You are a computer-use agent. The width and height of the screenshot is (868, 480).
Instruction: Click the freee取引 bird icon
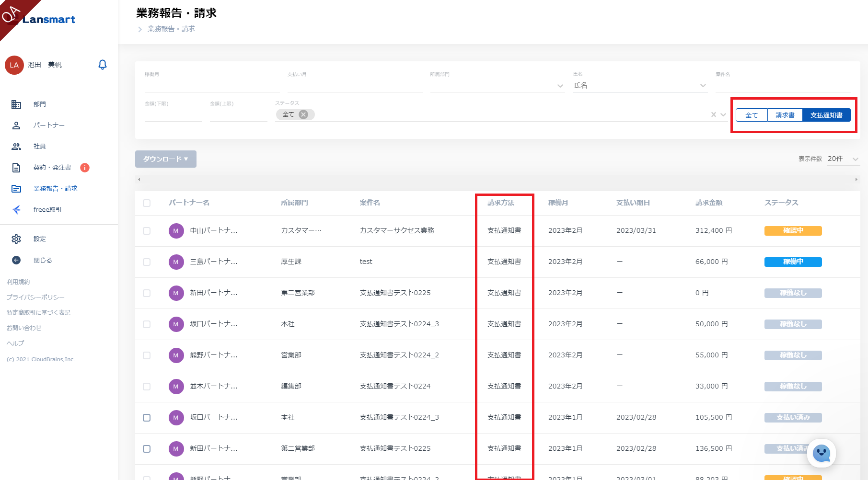click(x=16, y=210)
